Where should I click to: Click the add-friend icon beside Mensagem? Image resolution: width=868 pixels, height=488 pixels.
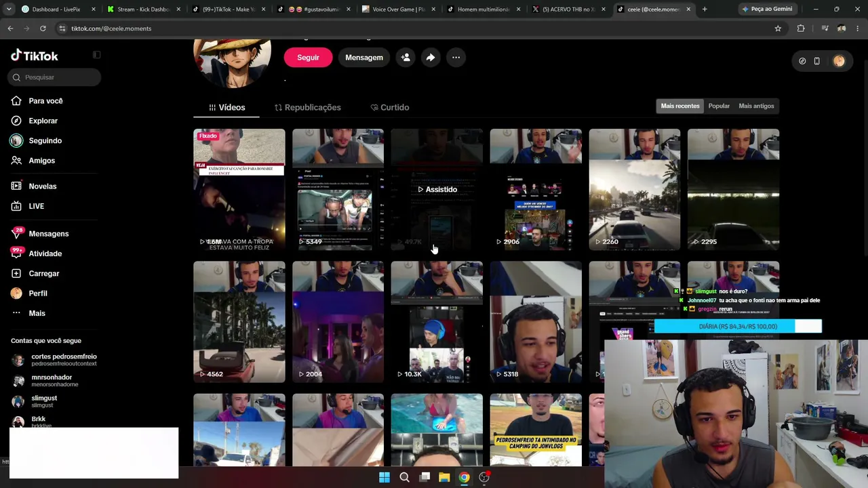pos(406,58)
